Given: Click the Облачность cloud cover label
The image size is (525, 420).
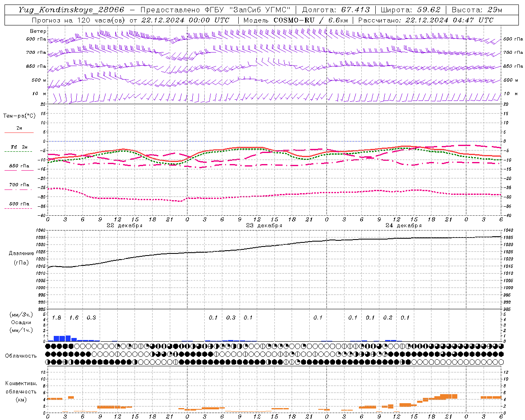Looking at the screenshot, I should (21, 356).
